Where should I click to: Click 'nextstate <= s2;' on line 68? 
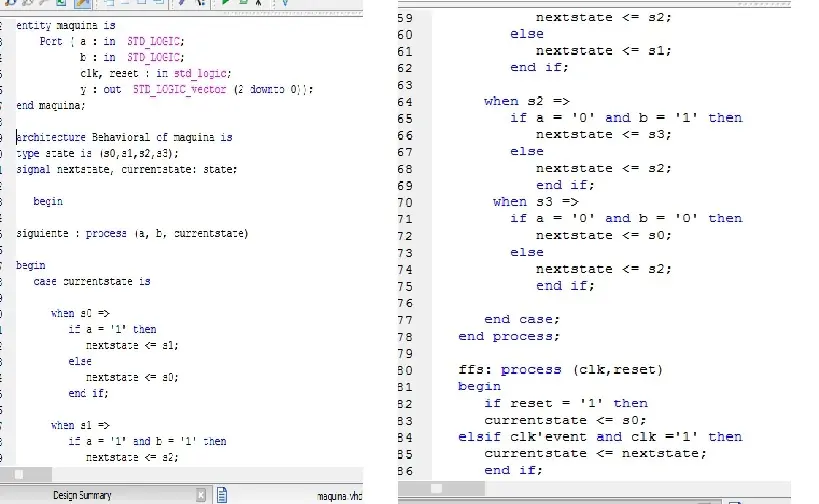point(603,169)
